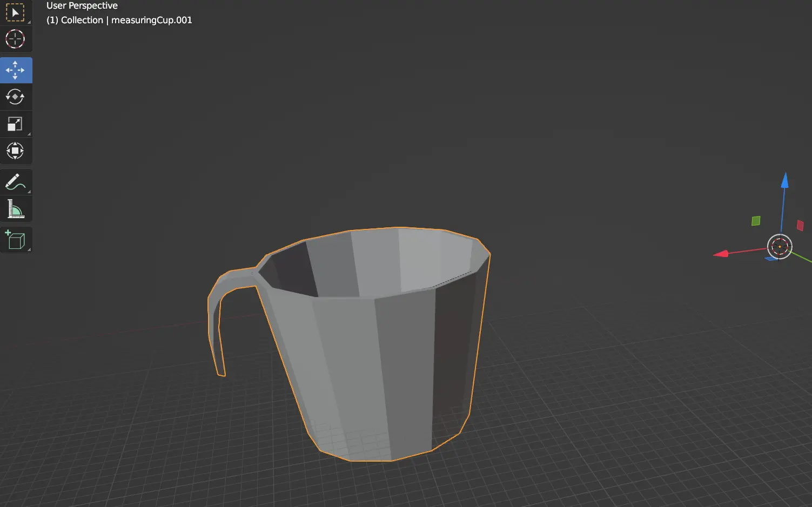Screen dimensions: 812x507
Task: Select the Measure tool
Action: (16, 209)
